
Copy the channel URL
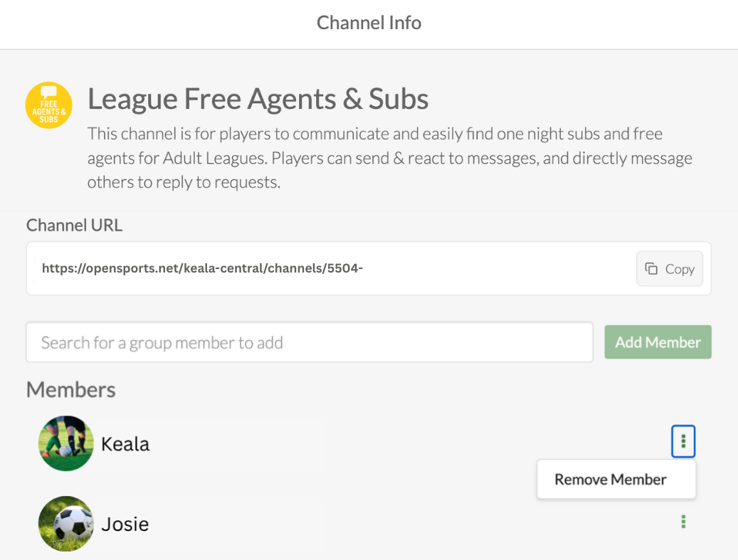click(x=670, y=269)
